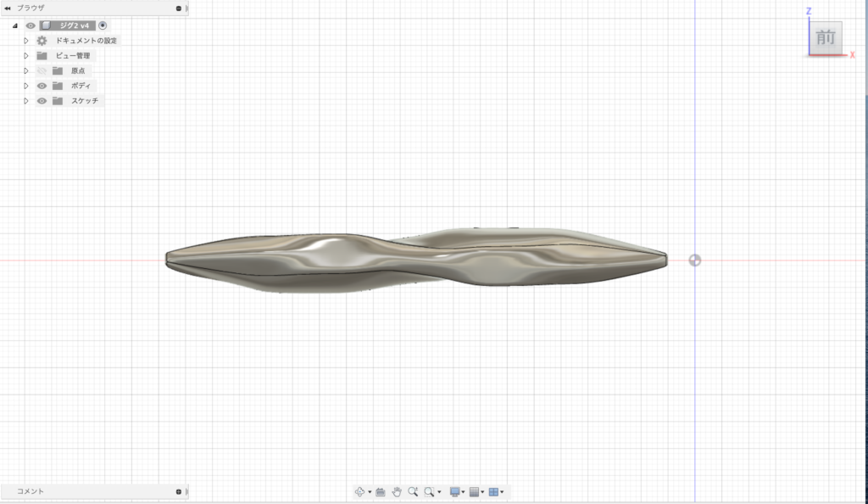Click the Zoom Window fit tool

(429, 492)
